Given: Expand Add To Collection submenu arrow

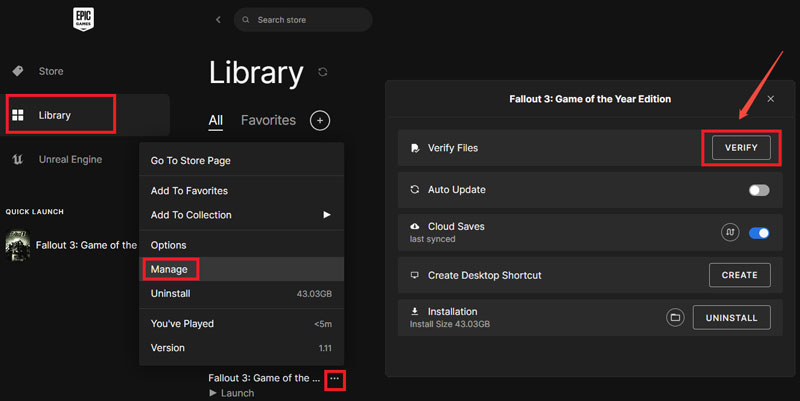Looking at the screenshot, I should coord(327,215).
